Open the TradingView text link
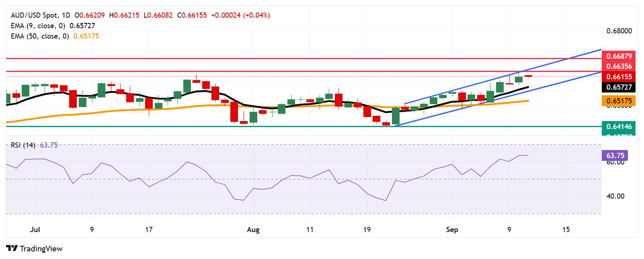644x259 pixels. (x=41, y=249)
